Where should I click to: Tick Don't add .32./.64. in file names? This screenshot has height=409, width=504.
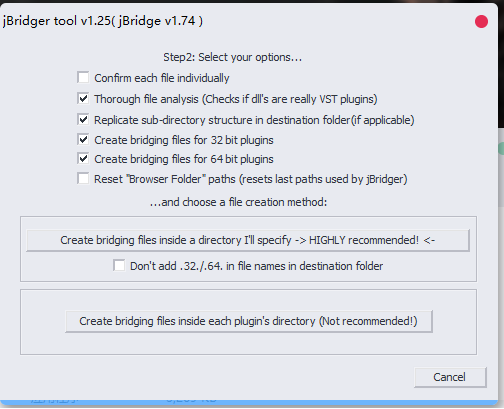point(119,266)
